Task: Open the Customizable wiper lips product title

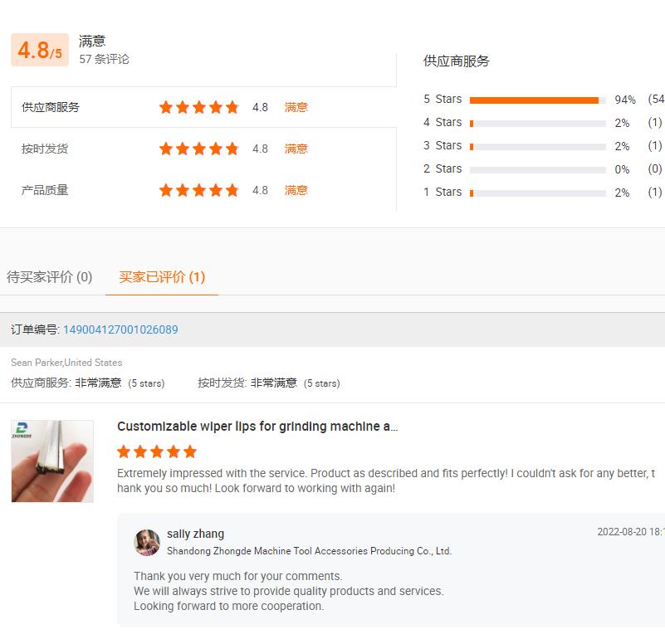Action: pos(257,427)
